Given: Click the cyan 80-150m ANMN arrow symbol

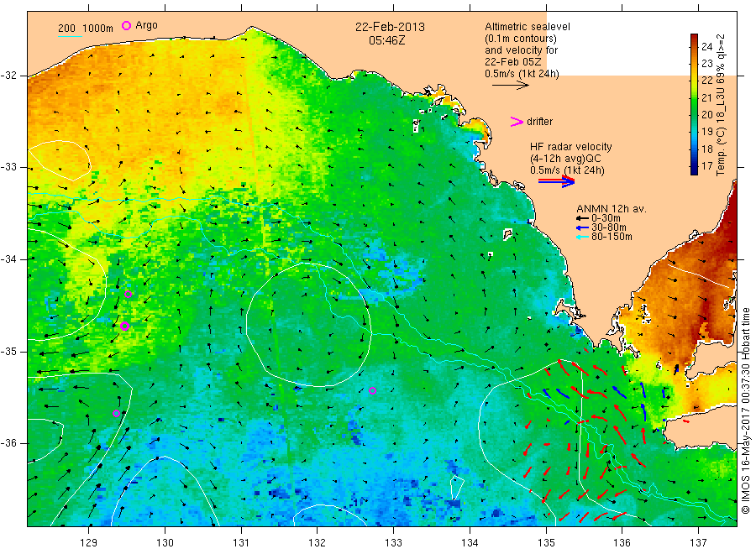Looking at the screenshot, I should click(582, 237).
